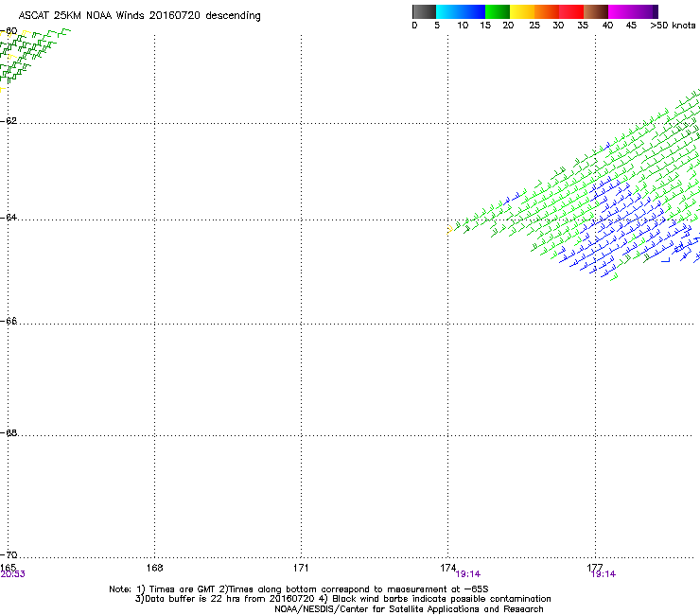
Task: Click the legend label '25'
Action: 534,26
